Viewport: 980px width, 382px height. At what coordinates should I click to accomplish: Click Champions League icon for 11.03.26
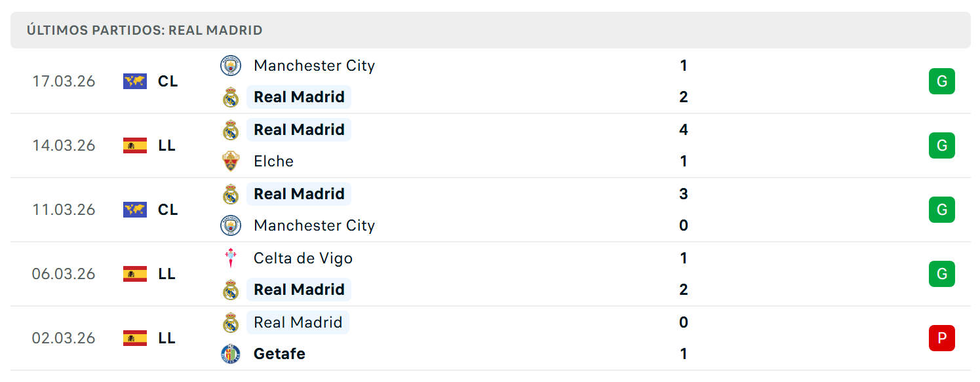tap(135, 210)
